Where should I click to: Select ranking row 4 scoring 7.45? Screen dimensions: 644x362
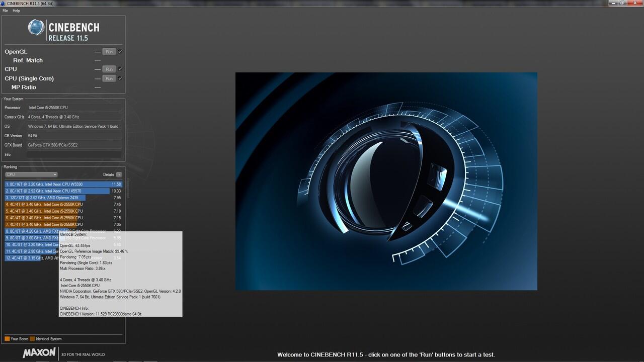pyautogui.click(x=63, y=205)
